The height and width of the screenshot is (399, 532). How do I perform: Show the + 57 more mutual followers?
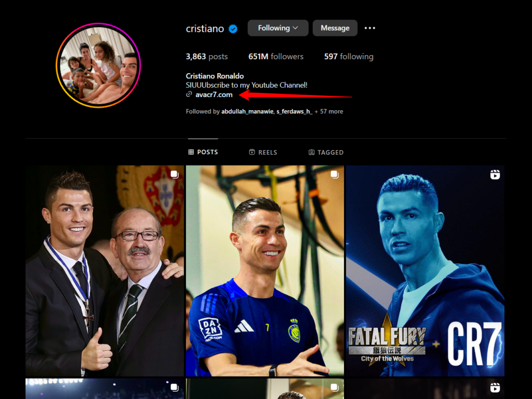pos(329,111)
